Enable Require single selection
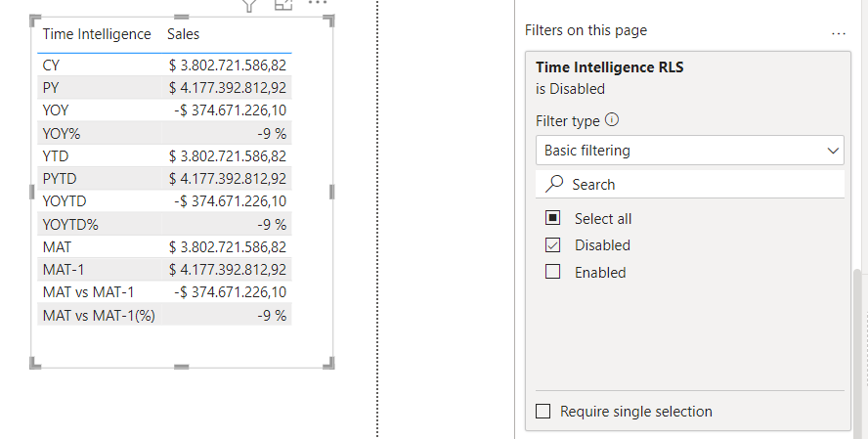 pyautogui.click(x=543, y=412)
